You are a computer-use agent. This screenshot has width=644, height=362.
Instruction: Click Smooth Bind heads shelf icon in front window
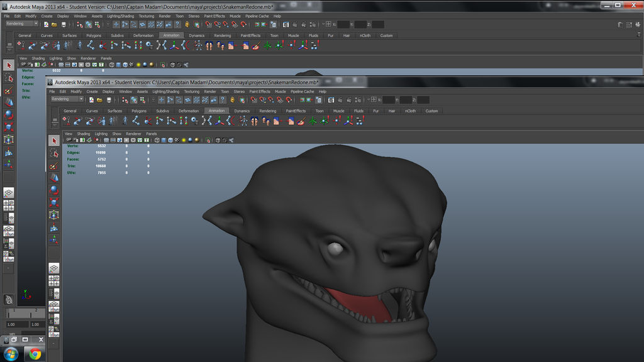point(253,121)
